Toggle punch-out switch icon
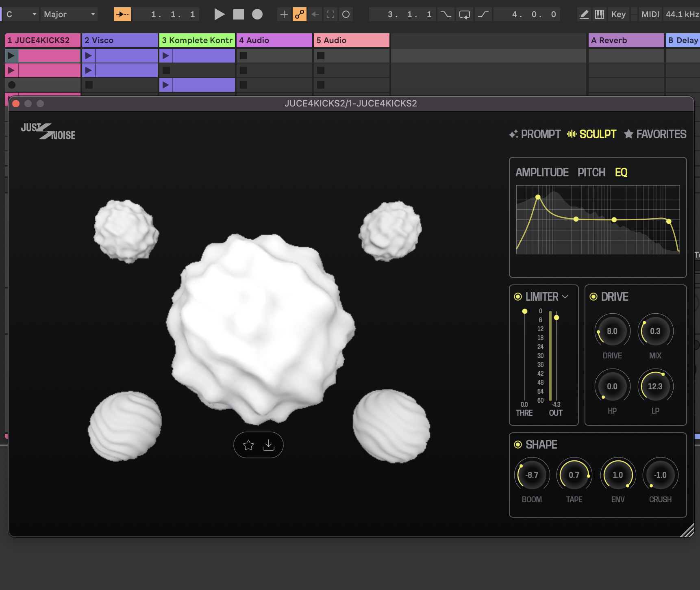Image resolution: width=700 pixels, height=590 pixels. (483, 15)
